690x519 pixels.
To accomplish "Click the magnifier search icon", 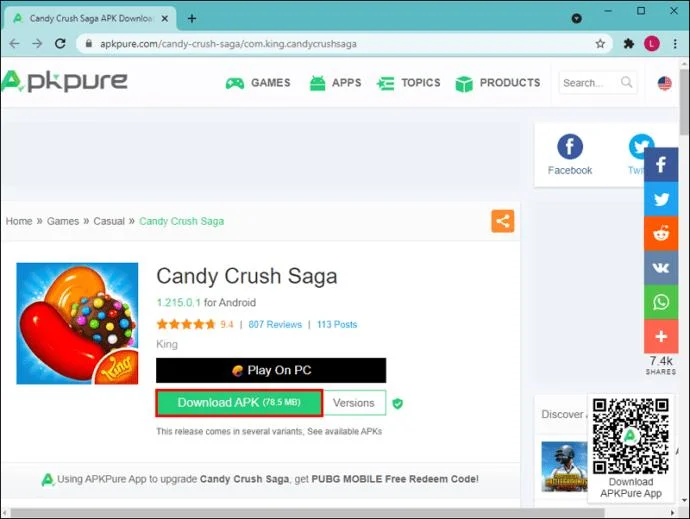I will coord(627,82).
